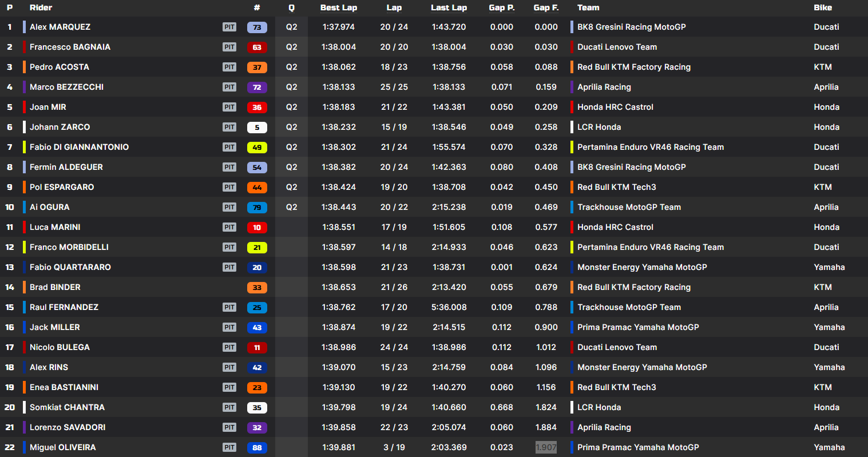This screenshot has height=457, width=868.
Task: Open rider Francesco BAGNAIA
Action: 70,47
